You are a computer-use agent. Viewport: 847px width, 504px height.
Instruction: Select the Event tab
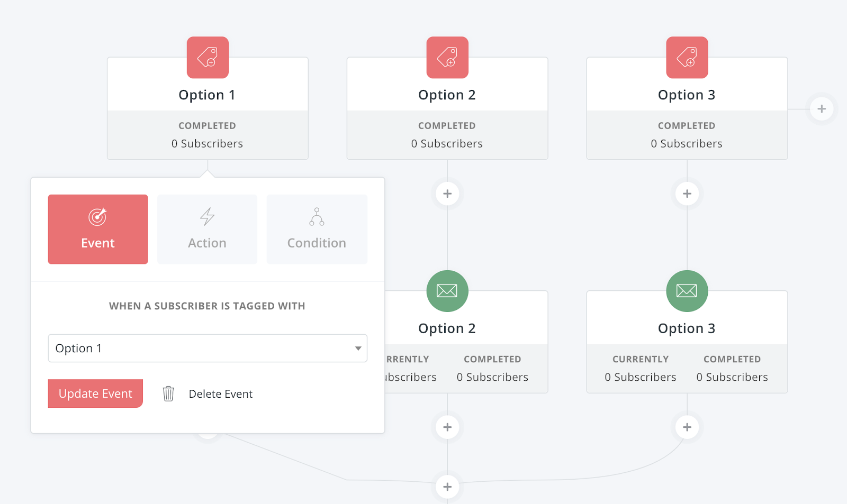[98, 229]
